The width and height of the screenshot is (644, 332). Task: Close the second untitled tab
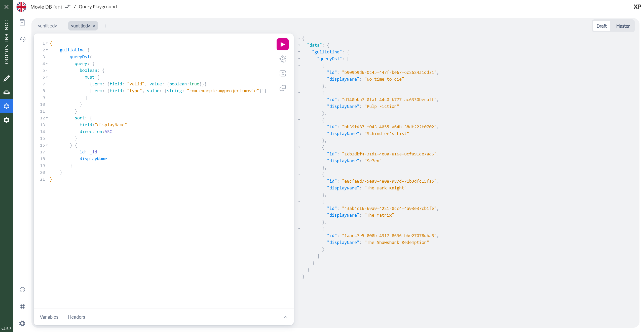tap(94, 26)
